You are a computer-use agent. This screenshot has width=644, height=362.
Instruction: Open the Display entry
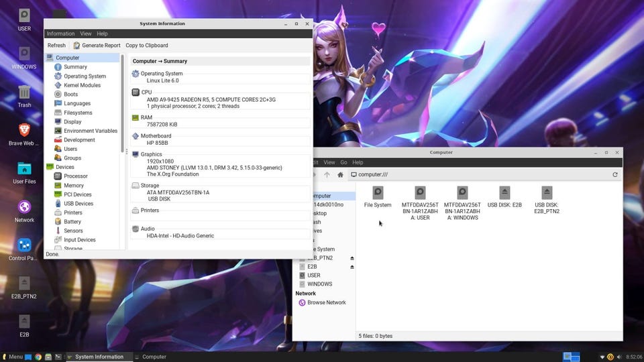72,121
